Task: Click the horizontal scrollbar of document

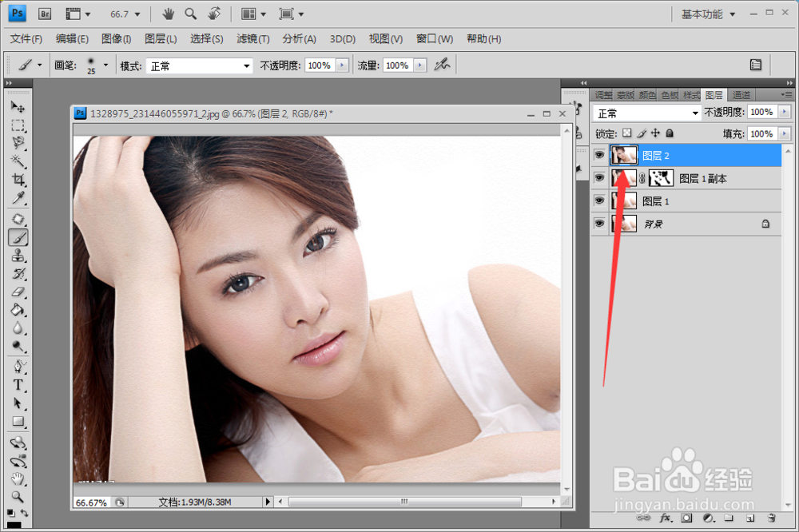Action: click(x=405, y=502)
